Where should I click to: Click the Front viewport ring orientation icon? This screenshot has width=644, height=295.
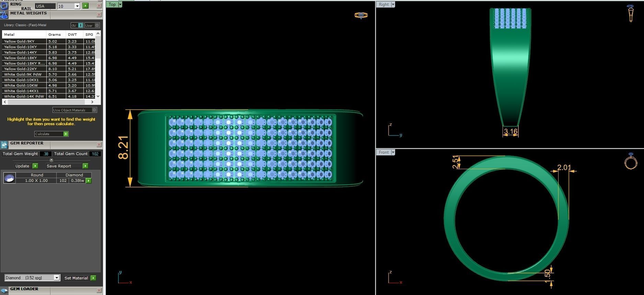[x=631, y=161]
